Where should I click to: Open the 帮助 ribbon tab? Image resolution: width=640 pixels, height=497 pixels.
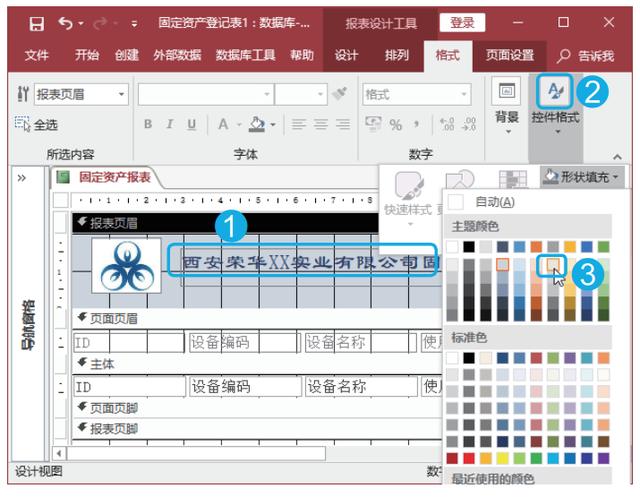302,55
